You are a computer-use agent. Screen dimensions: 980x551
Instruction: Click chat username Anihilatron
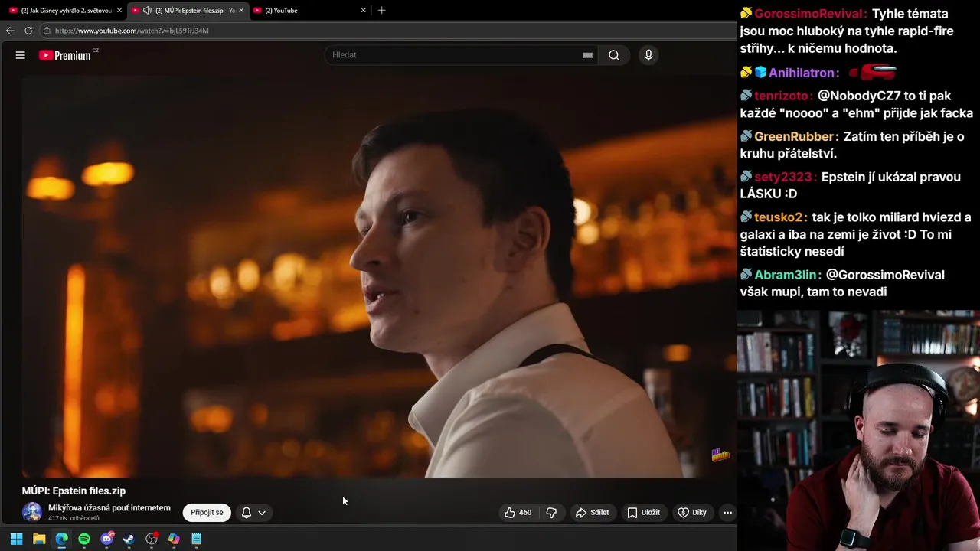[x=802, y=73]
